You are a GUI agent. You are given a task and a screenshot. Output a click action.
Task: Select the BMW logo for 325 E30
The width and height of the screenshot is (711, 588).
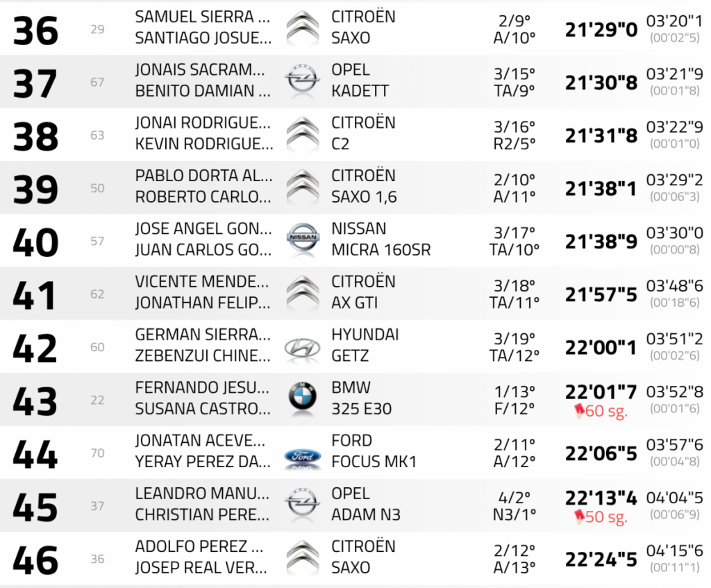pyautogui.click(x=302, y=398)
